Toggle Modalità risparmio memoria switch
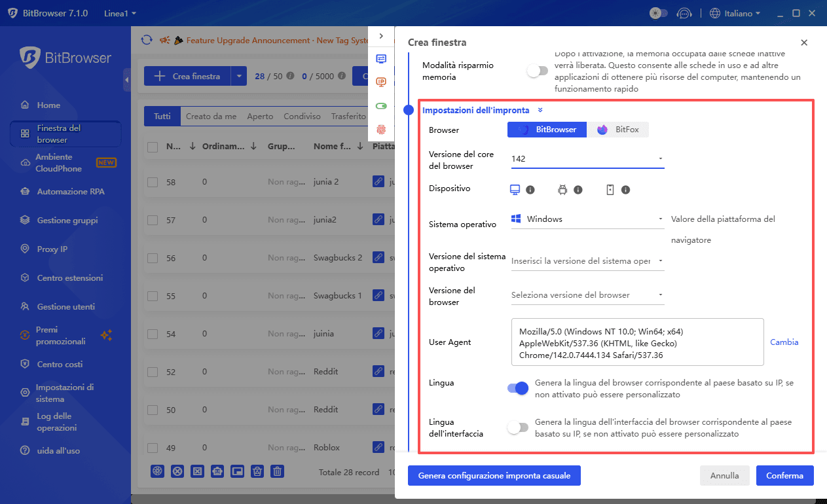Screen dimensions: 827x504 click(537, 71)
